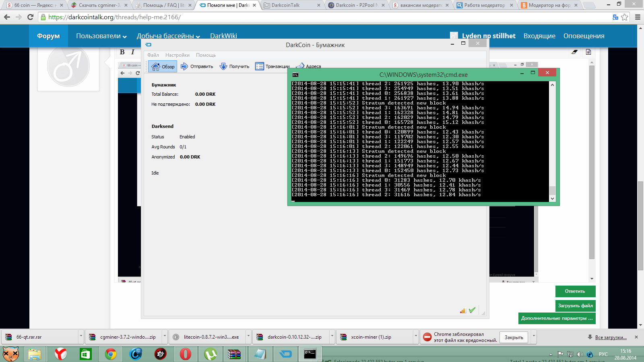Image resolution: width=644 pixels, height=362 pixels.
Task: Close the downloads bar with the X
Action: (636, 337)
